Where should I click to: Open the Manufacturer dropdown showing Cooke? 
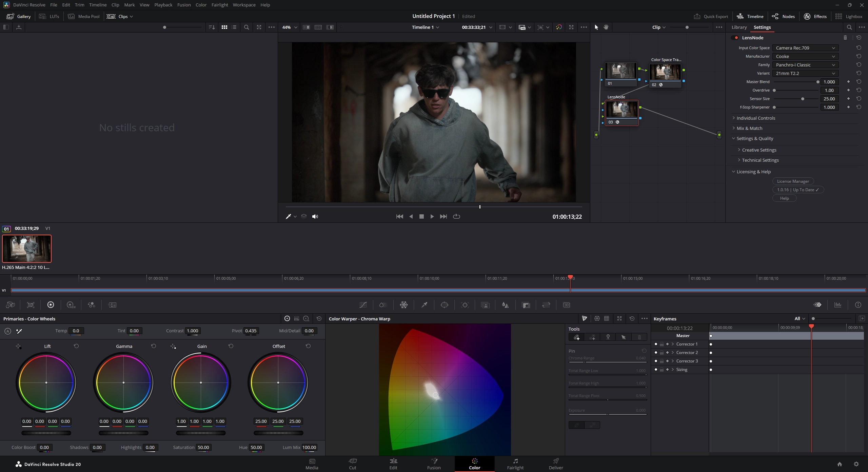(x=805, y=56)
